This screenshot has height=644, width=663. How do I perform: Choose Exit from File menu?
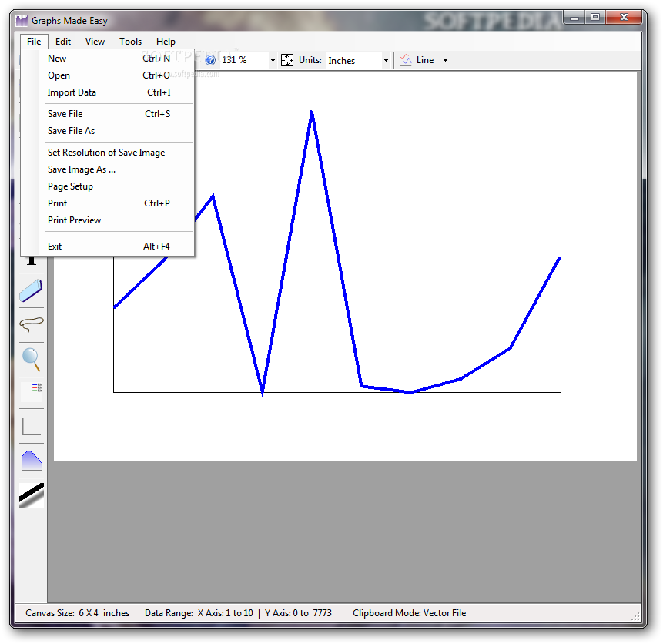click(109, 247)
